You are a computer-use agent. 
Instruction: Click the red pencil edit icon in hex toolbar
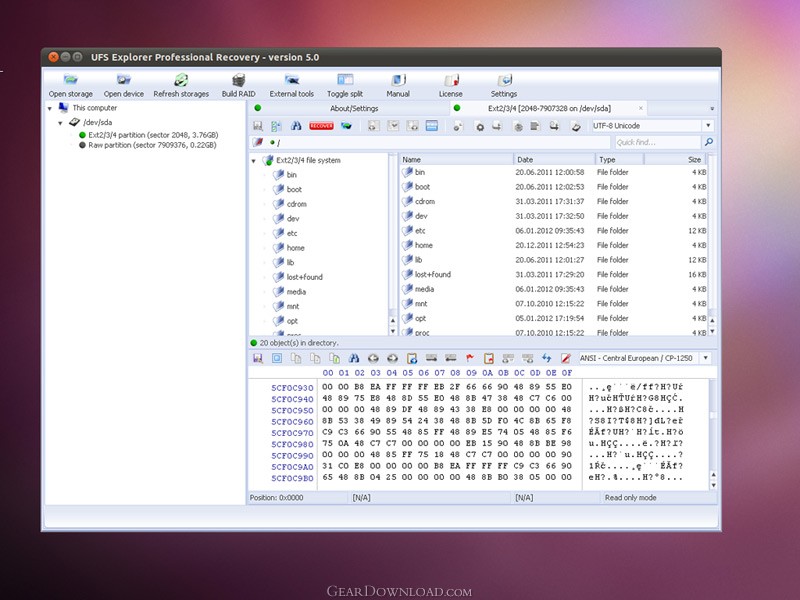pyautogui.click(x=566, y=358)
